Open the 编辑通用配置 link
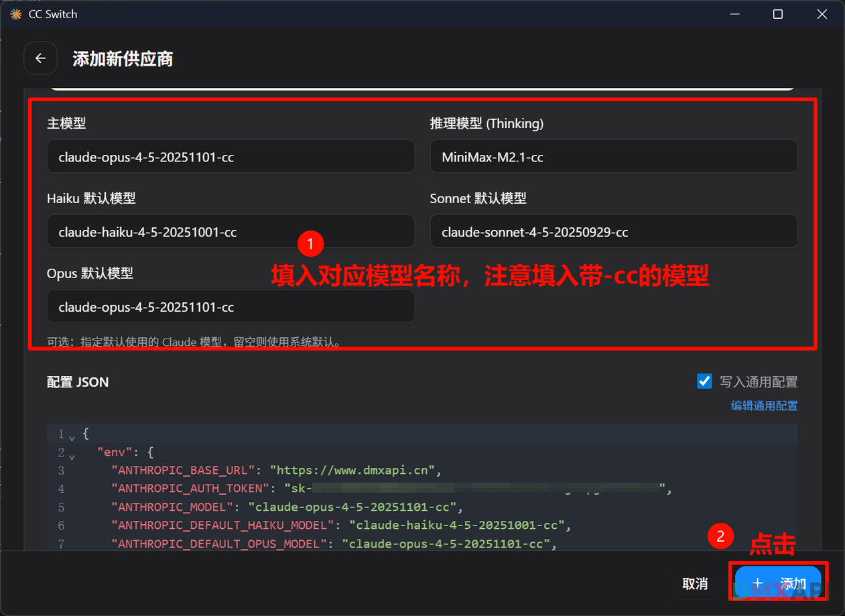Viewport: 845px width, 616px height. [764, 406]
